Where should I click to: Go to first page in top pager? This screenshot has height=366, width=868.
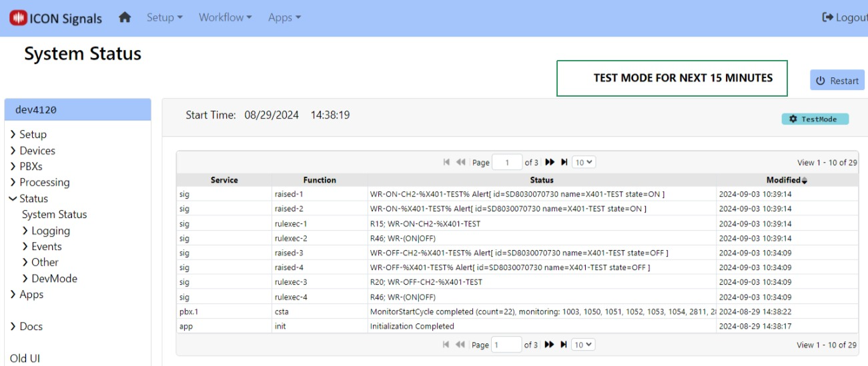(446, 162)
